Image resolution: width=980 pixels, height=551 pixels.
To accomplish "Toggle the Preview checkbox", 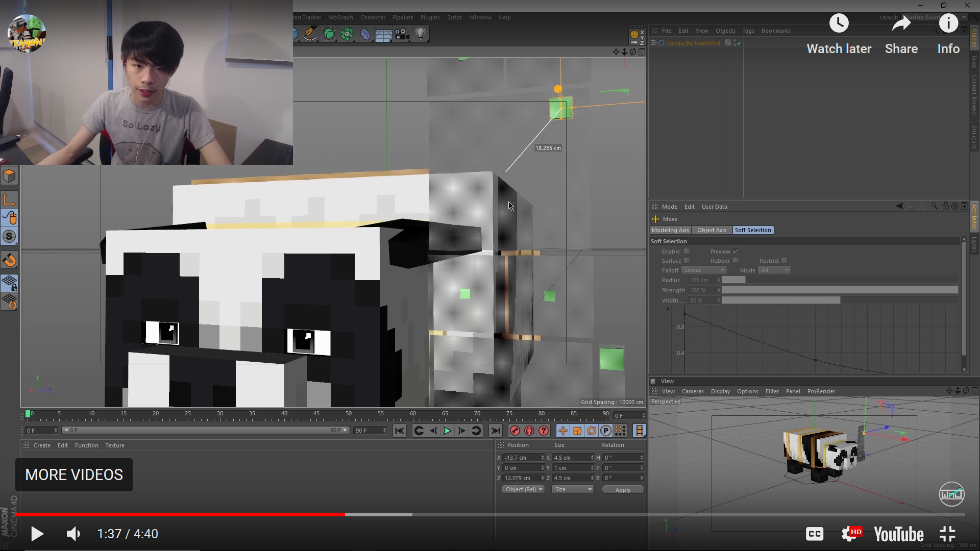I will pyautogui.click(x=736, y=251).
